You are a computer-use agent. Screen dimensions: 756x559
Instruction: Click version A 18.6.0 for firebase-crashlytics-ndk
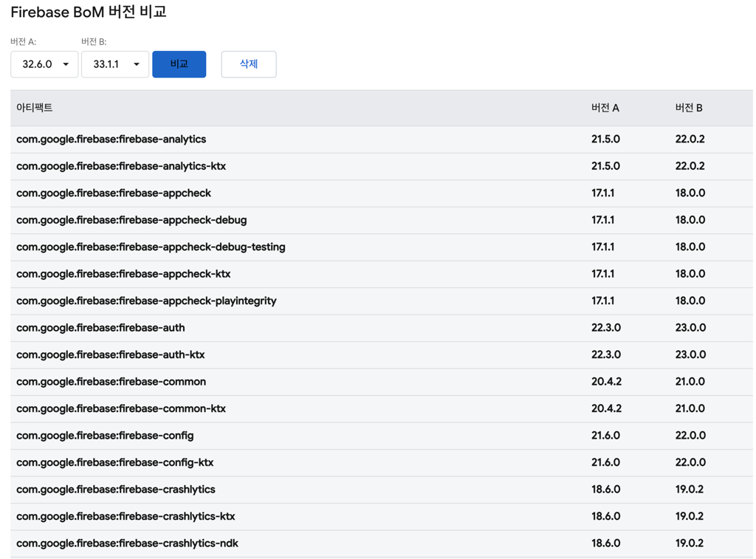click(605, 544)
